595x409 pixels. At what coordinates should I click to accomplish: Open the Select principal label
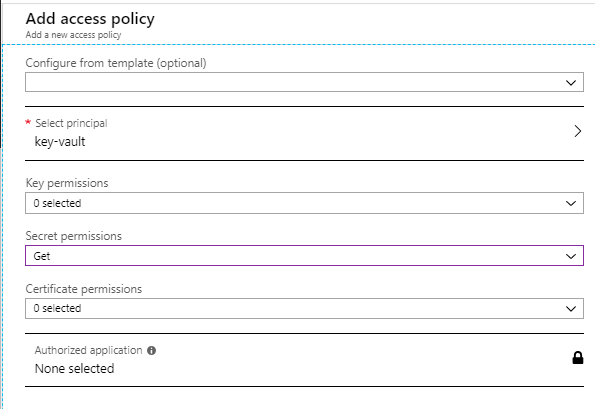click(x=71, y=123)
